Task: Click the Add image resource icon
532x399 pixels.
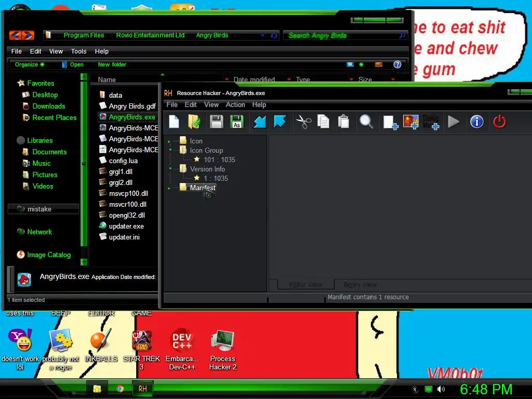Action: pyautogui.click(x=410, y=122)
